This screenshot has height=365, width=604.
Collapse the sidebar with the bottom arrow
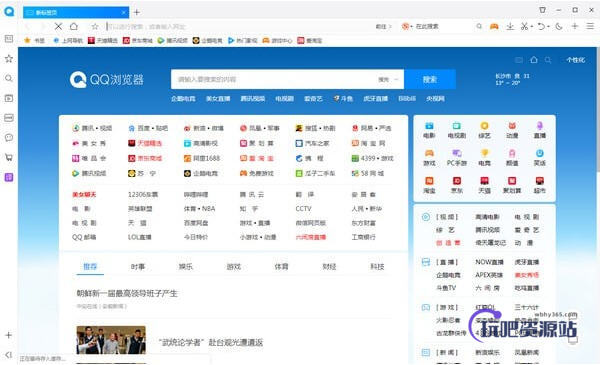pos(8,355)
